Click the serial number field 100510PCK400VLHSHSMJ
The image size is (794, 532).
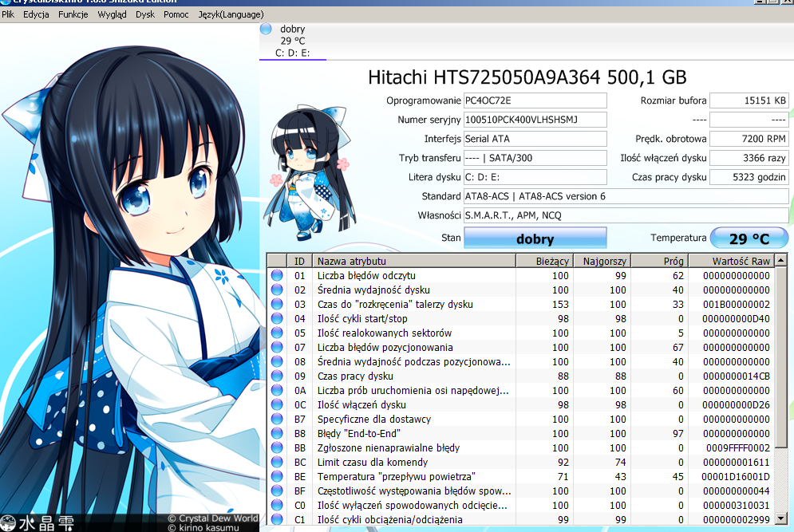[535, 120]
